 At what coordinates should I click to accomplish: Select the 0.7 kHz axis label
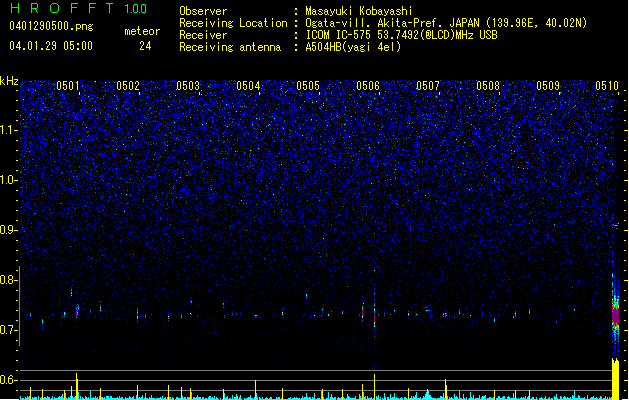(8, 330)
